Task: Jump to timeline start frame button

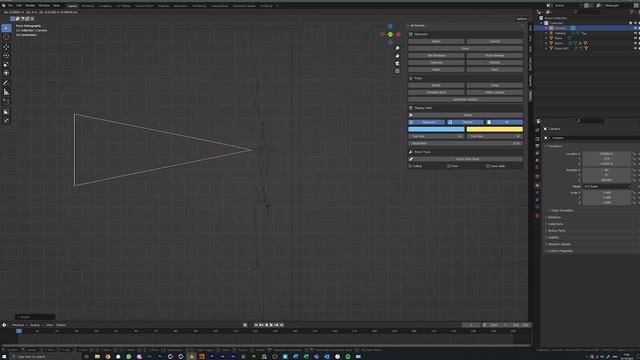Action: pyautogui.click(x=256, y=325)
